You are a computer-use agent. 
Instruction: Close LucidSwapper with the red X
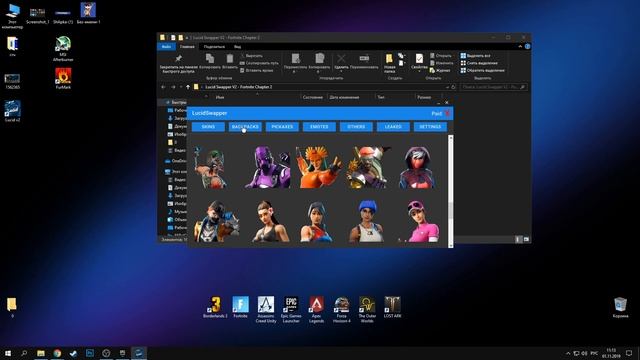[x=447, y=113]
